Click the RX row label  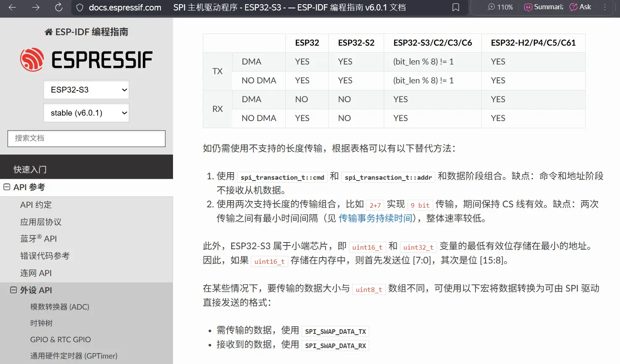[x=217, y=109]
